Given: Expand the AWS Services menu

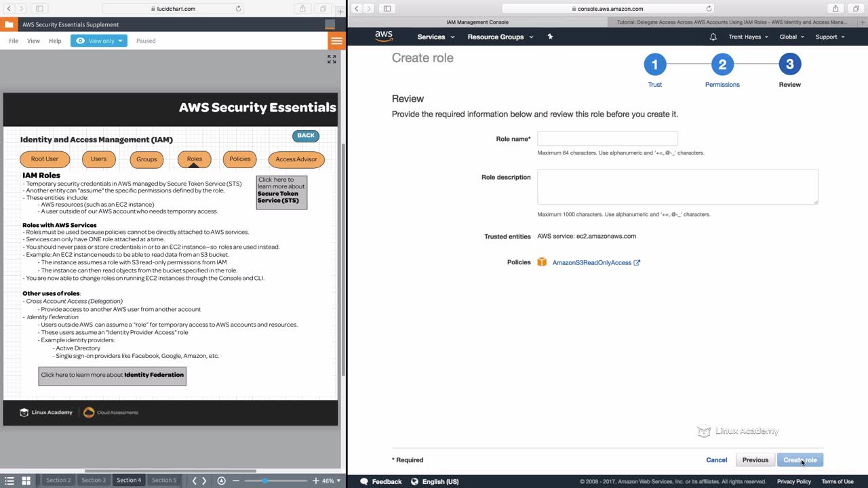Looking at the screenshot, I should (435, 37).
